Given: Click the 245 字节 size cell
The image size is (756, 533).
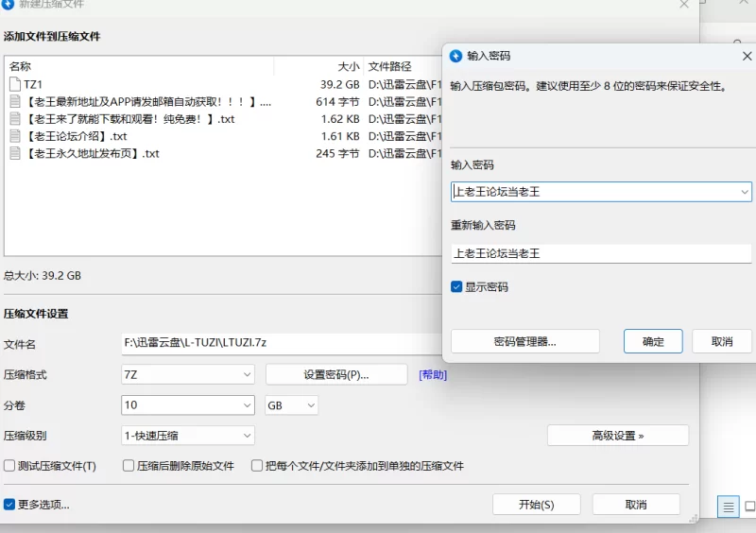Looking at the screenshot, I should click(x=337, y=153).
